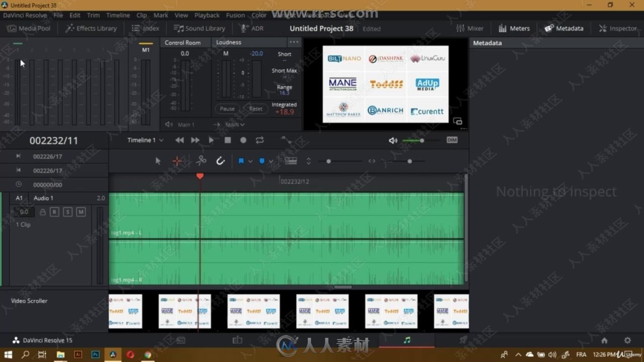Screen dimensions: 644x362
Task: Open the Clip menu
Action: click(x=142, y=15)
